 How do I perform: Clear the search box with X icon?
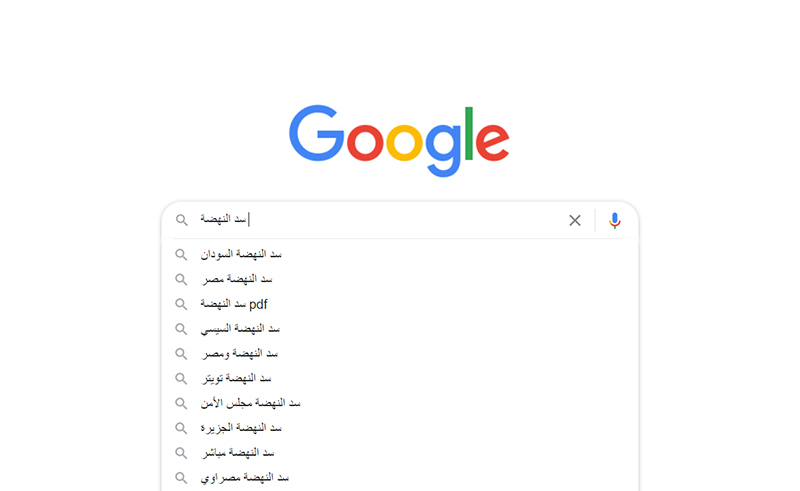(575, 220)
